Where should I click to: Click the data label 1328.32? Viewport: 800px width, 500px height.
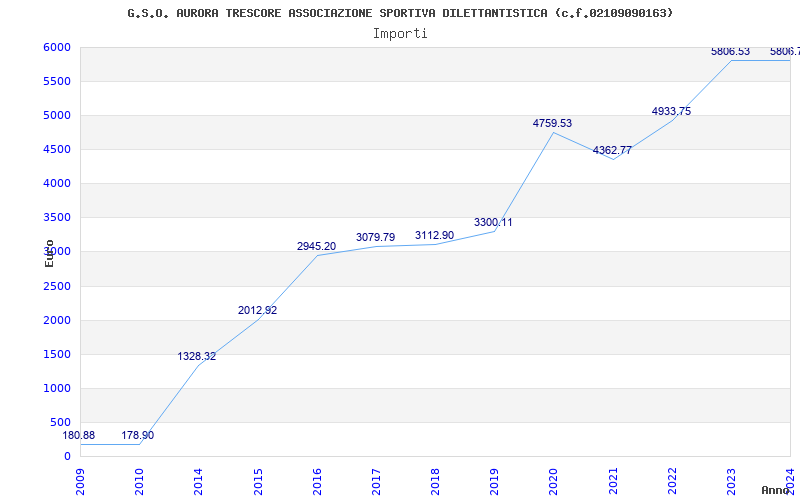pyautogui.click(x=196, y=357)
